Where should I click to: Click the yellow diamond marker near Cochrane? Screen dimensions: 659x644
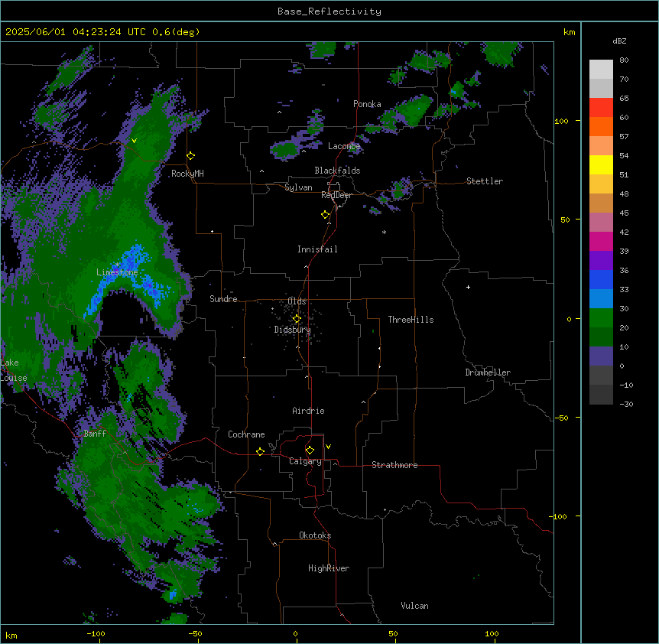260,451
